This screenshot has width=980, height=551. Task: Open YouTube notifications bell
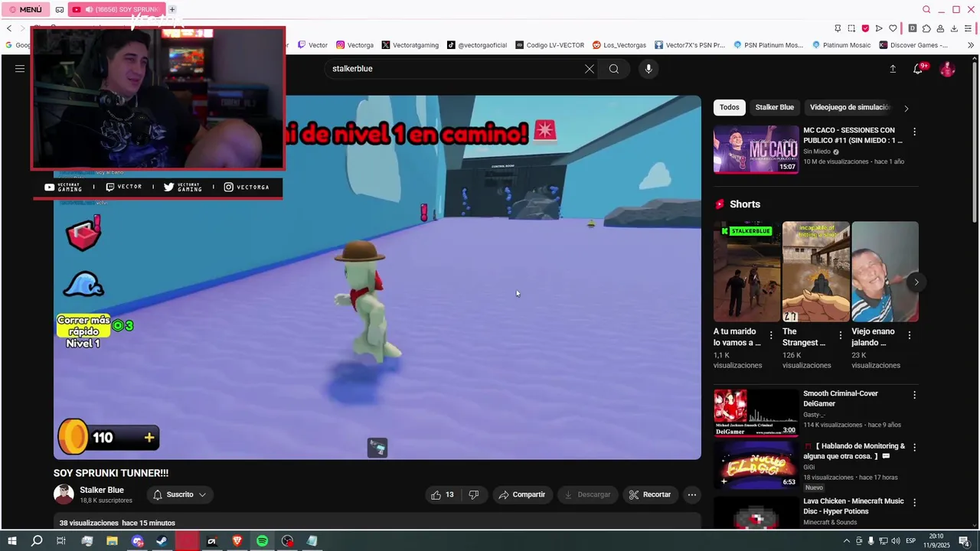click(x=918, y=69)
